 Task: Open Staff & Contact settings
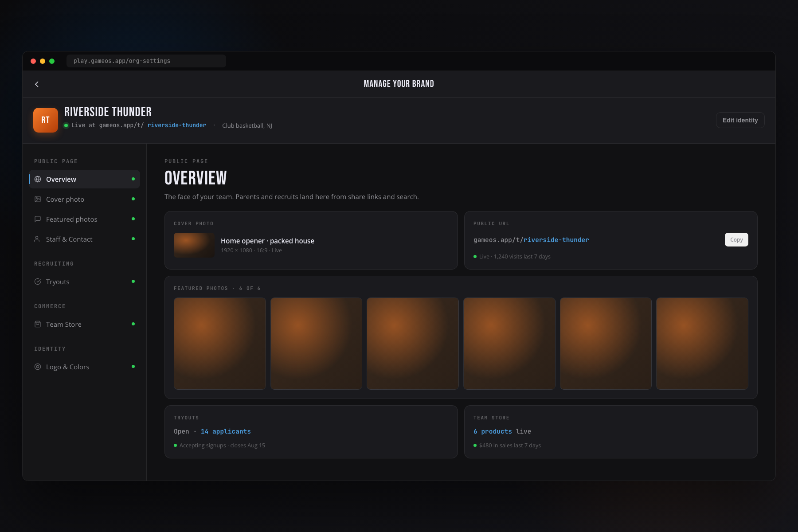pos(84,239)
